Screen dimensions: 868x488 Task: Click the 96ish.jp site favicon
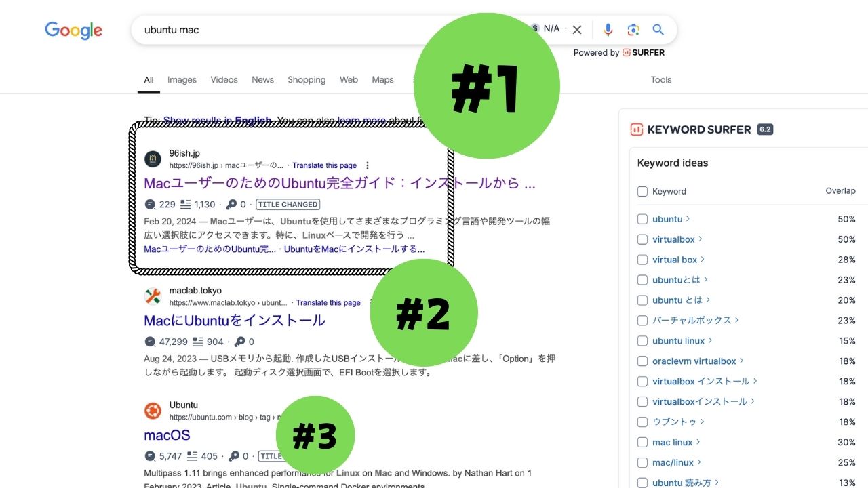click(153, 159)
